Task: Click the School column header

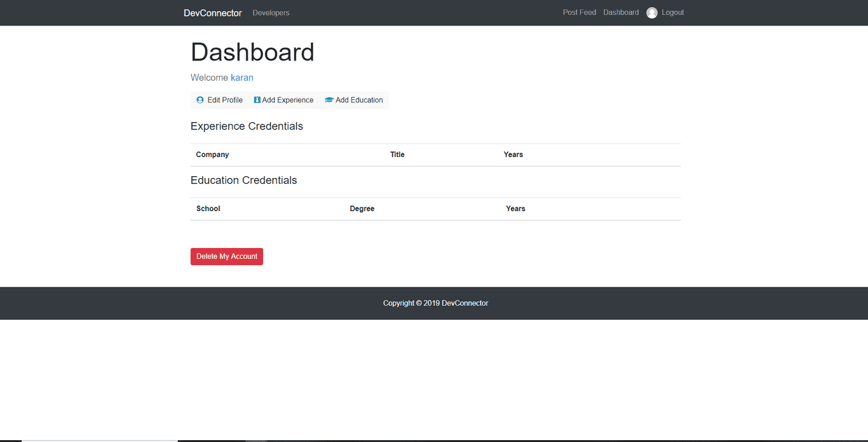Action: (208, 209)
